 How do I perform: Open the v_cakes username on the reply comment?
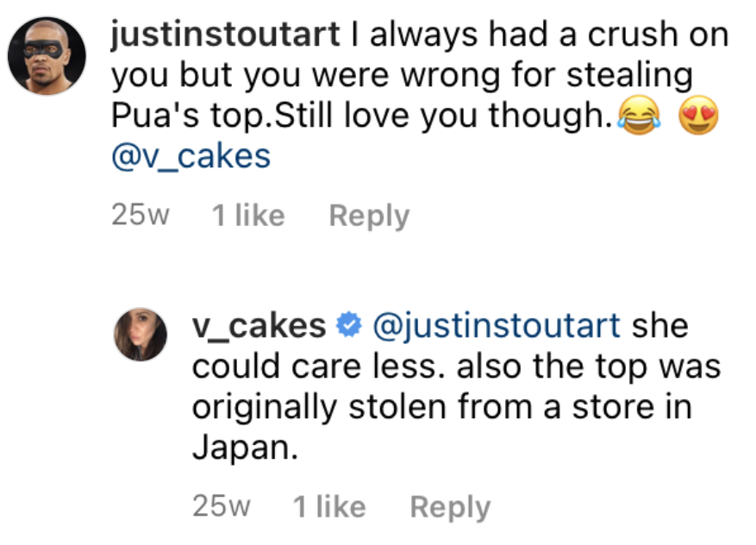point(259,326)
